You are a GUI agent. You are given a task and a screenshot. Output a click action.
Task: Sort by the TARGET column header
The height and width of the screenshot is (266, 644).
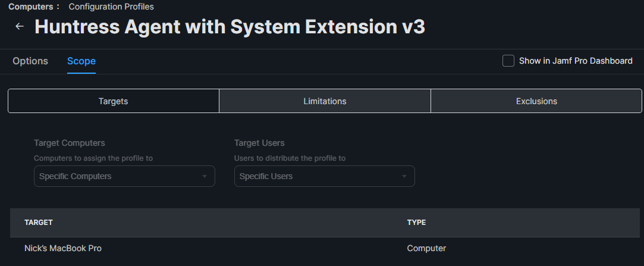coord(39,223)
